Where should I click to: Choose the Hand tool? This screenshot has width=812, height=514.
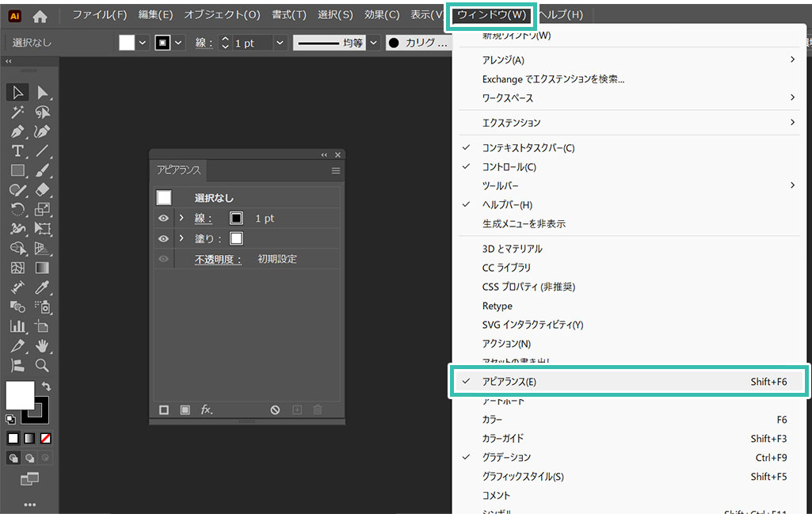(x=43, y=345)
